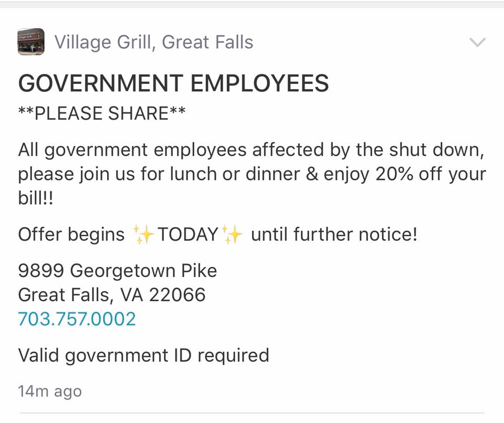Image resolution: width=504 pixels, height=423 pixels.
Task: Click the words 'until further notice!'
Action: pos(334,234)
